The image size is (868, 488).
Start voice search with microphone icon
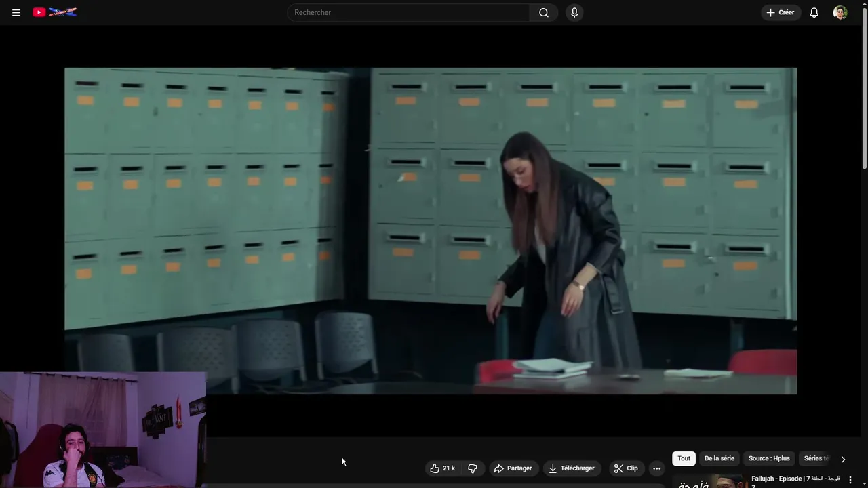tap(574, 12)
